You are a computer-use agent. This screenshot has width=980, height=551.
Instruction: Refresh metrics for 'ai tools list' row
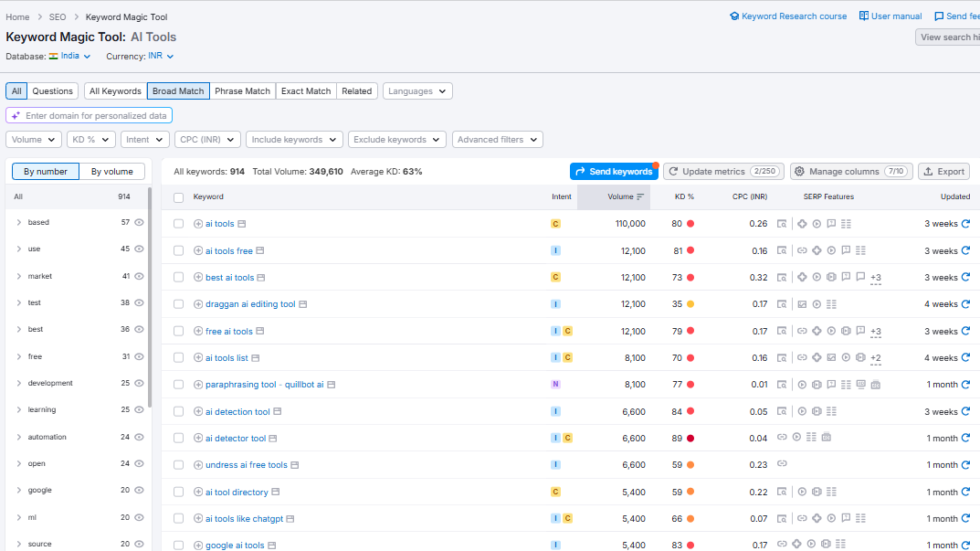(x=965, y=358)
